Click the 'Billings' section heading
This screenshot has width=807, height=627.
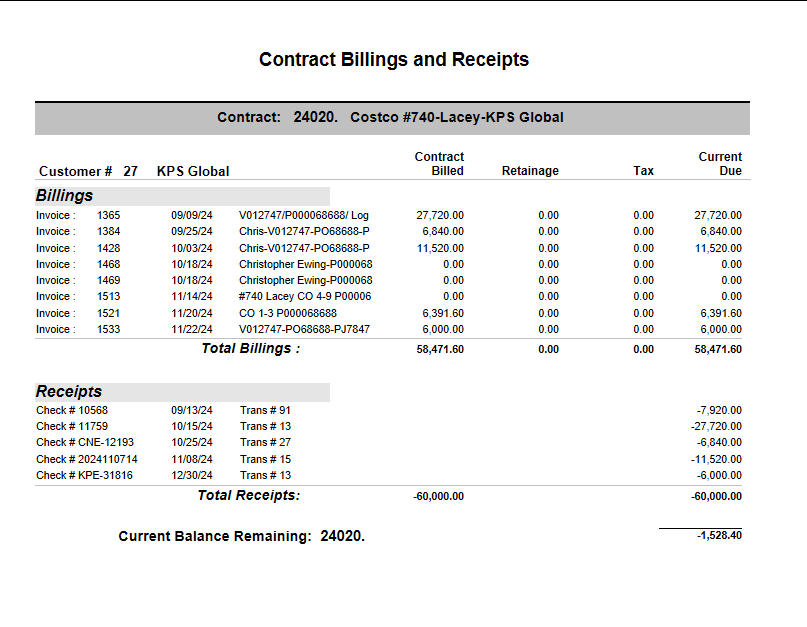pyautogui.click(x=64, y=196)
